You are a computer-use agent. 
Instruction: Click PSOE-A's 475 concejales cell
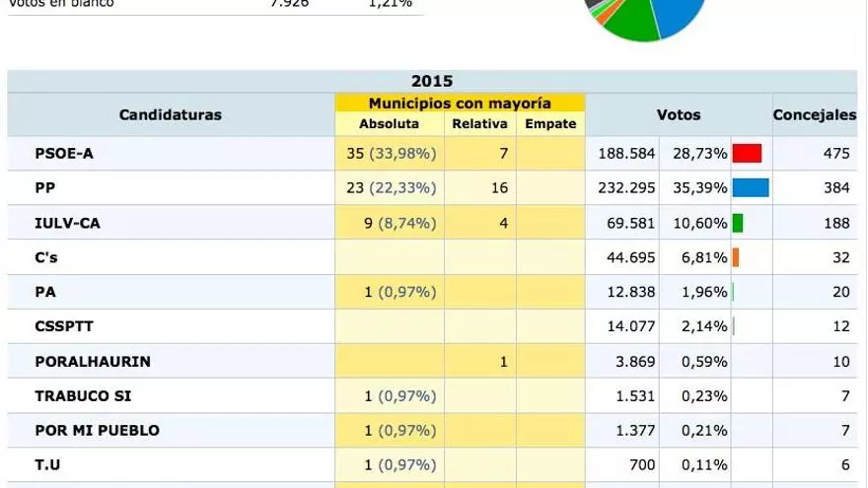835,154
